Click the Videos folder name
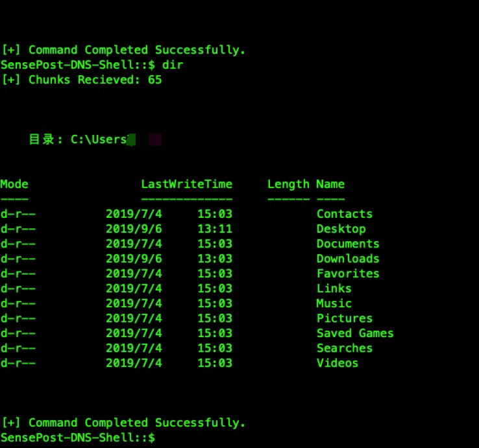 pyautogui.click(x=338, y=363)
